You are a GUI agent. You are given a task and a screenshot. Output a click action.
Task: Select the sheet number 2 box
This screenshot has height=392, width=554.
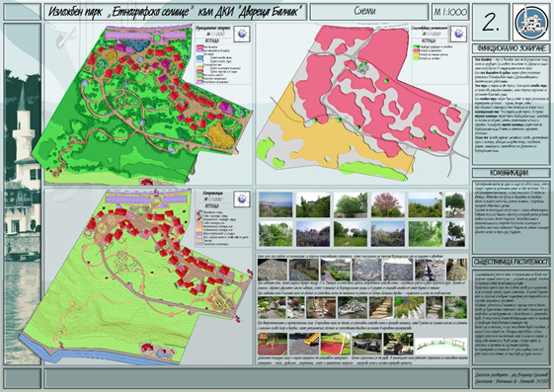tap(491, 22)
